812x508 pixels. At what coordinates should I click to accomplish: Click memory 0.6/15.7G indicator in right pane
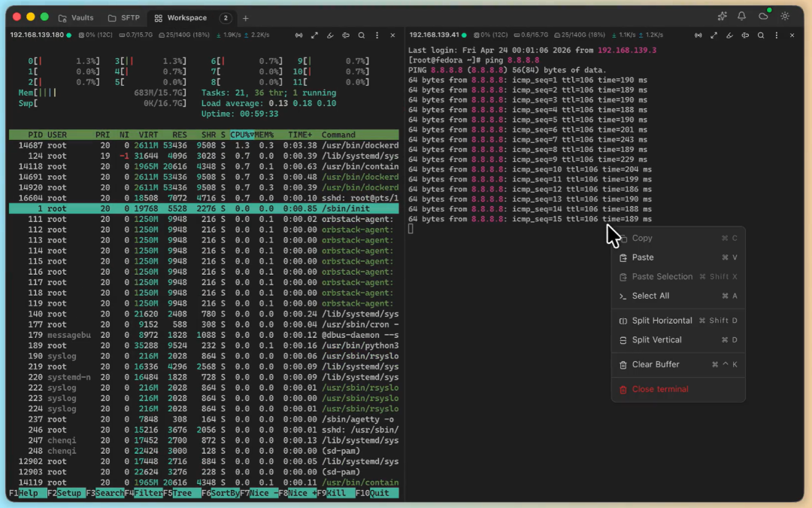click(x=531, y=35)
